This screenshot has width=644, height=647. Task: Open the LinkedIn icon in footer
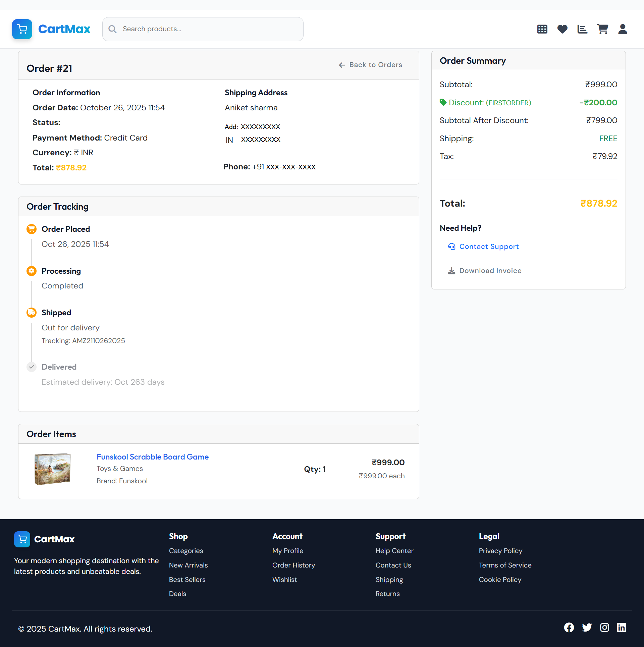622,628
